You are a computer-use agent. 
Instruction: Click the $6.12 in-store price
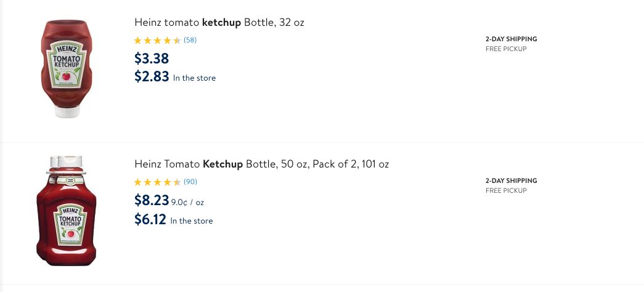(150, 219)
